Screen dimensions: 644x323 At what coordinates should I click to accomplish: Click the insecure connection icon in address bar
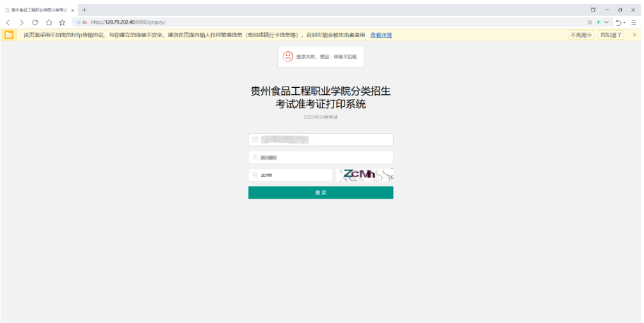click(x=85, y=22)
